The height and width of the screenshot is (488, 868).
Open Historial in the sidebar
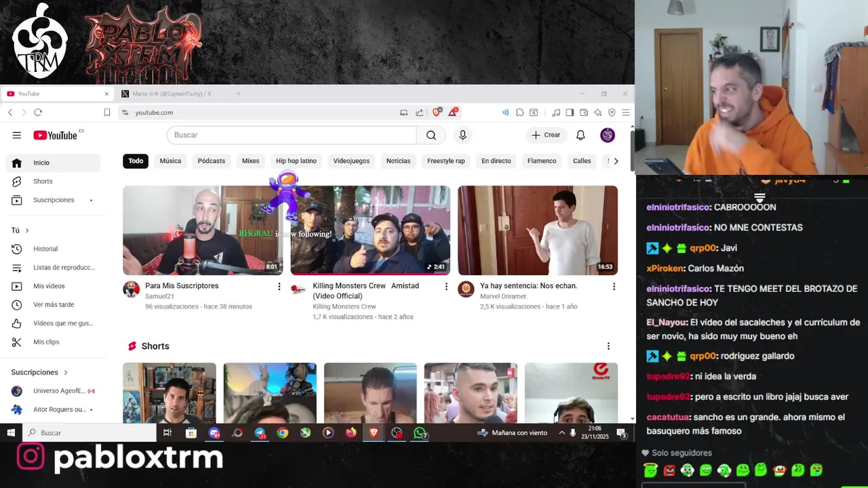click(x=53, y=249)
